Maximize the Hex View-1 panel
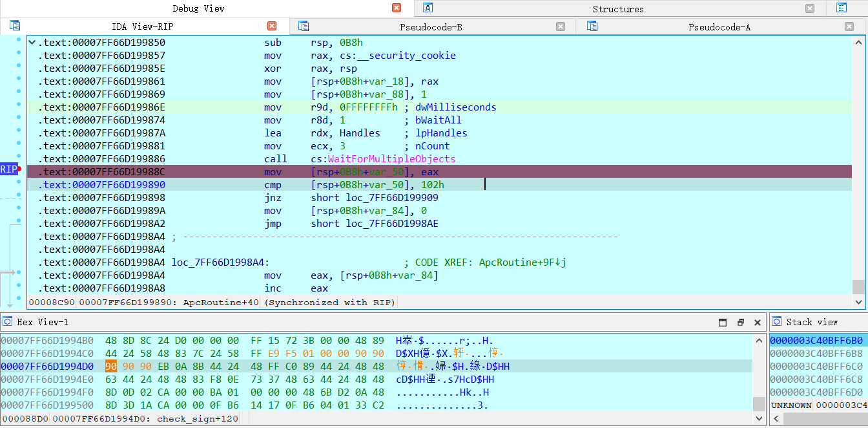 pyautogui.click(x=722, y=321)
